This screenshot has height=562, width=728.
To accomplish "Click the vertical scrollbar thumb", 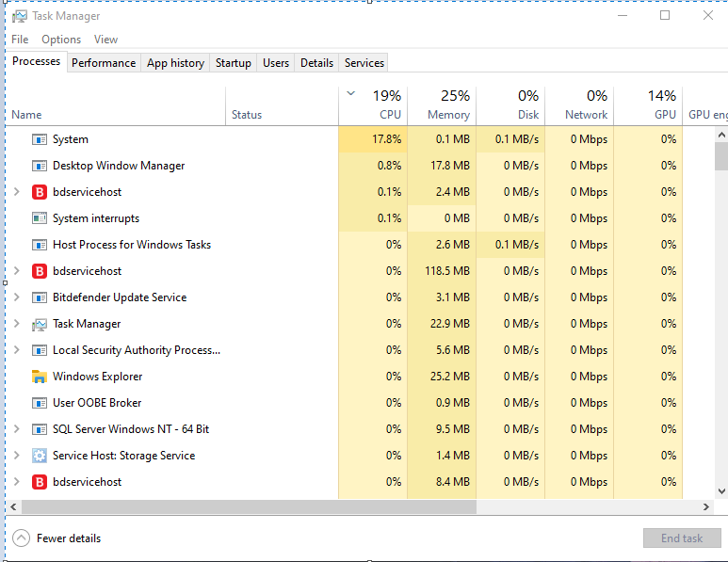I will pos(721,156).
